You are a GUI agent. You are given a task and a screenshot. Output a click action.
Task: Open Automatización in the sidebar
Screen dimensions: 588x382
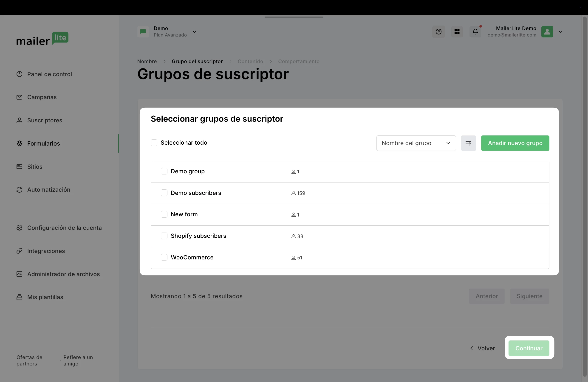pos(49,190)
